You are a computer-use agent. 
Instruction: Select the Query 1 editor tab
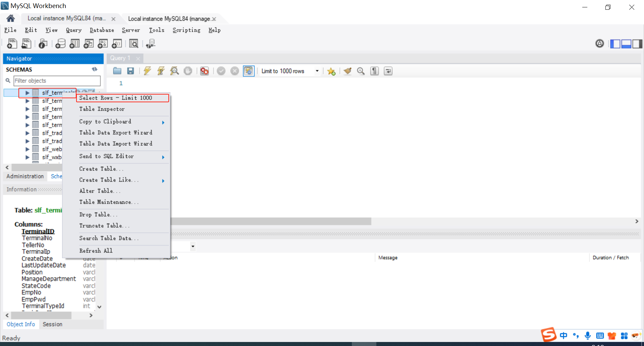120,58
